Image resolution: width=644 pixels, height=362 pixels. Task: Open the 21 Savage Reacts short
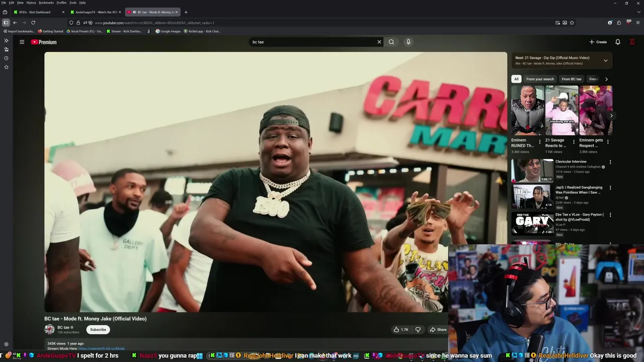(x=561, y=110)
